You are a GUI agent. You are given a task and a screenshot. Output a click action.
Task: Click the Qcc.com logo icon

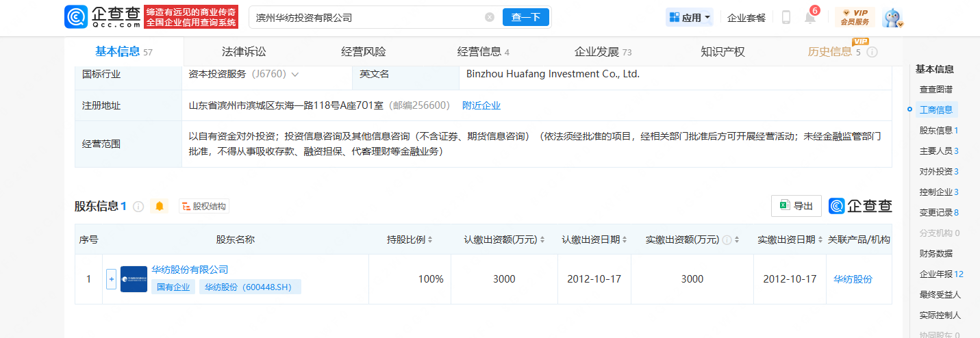(x=76, y=17)
